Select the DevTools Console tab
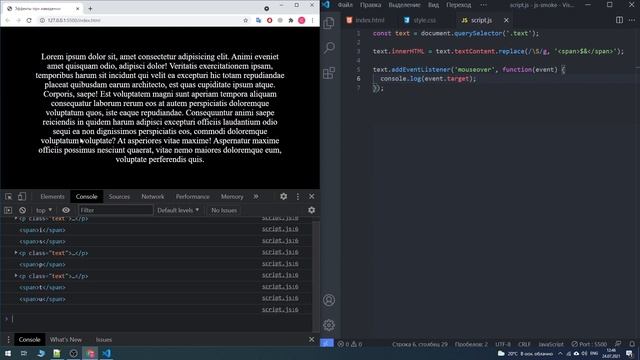The height and width of the screenshot is (360, 640). click(87, 197)
